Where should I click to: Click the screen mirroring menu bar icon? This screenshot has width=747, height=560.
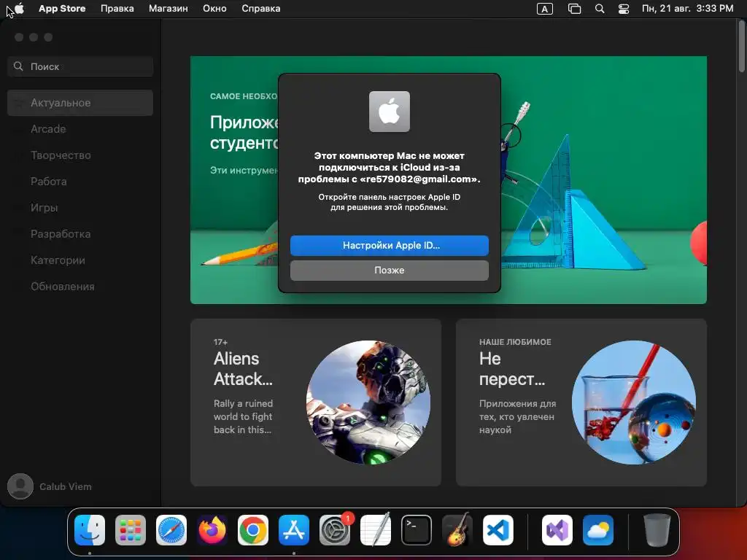pos(575,9)
